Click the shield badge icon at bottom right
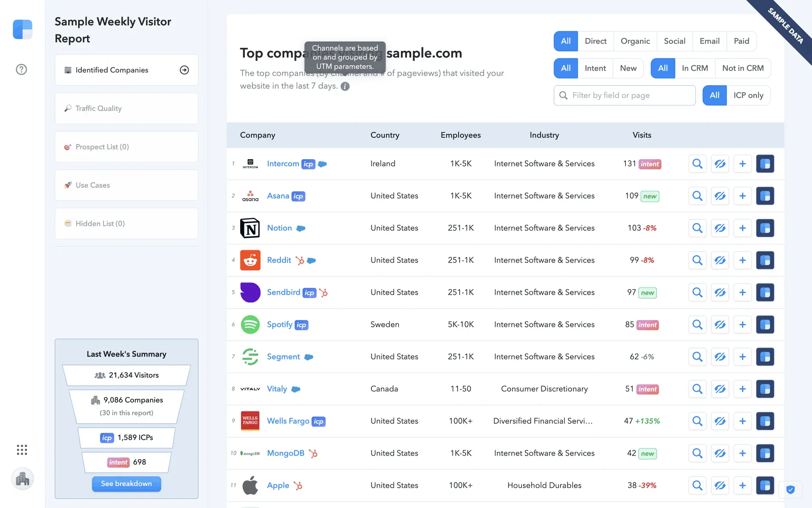Image resolution: width=812 pixels, height=508 pixels. pos(790,490)
